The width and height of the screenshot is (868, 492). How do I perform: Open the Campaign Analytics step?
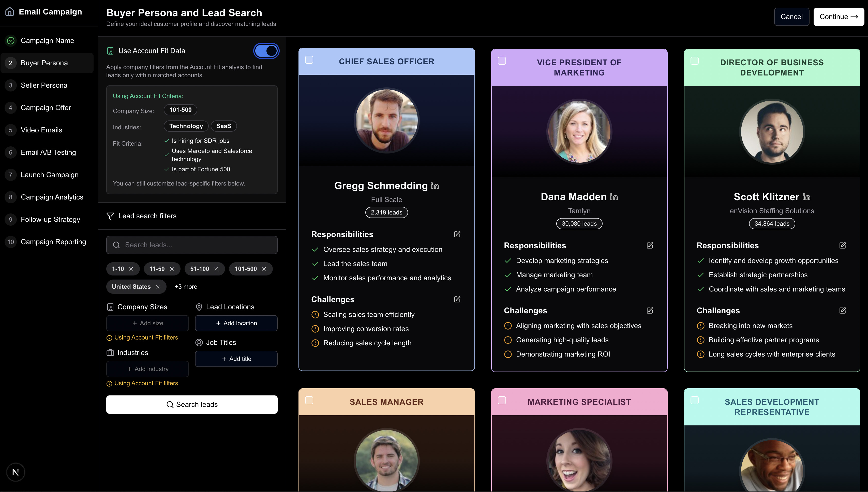coord(52,197)
